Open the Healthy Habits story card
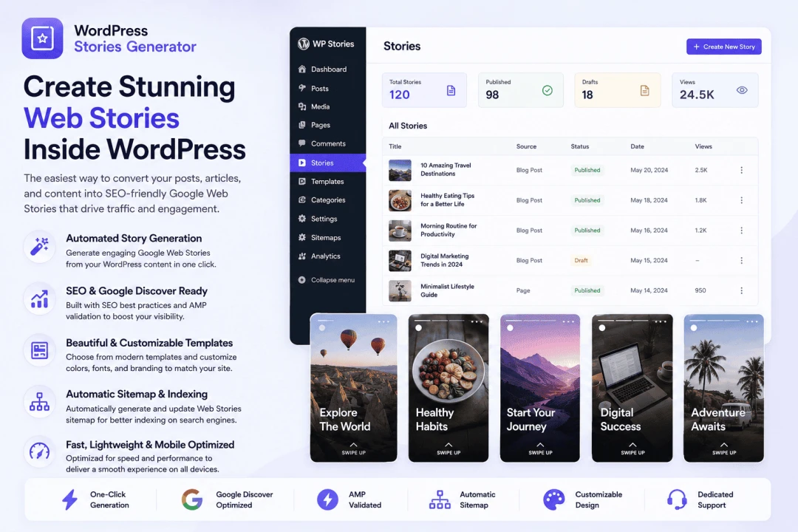 tap(449, 388)
